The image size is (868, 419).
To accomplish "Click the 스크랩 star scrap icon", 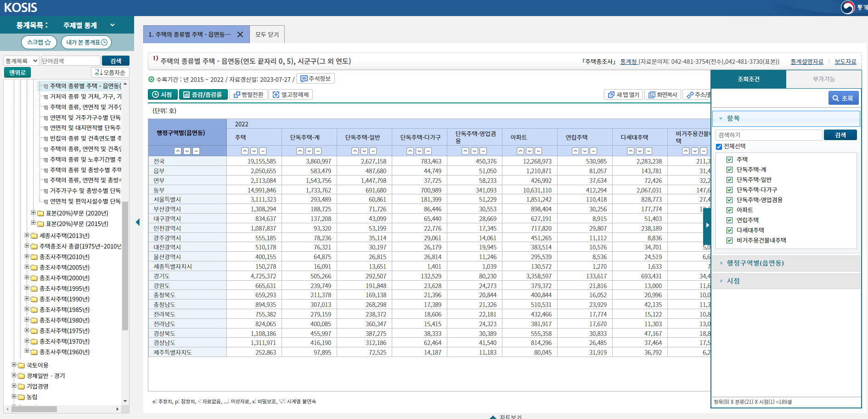I will [39, 42].
